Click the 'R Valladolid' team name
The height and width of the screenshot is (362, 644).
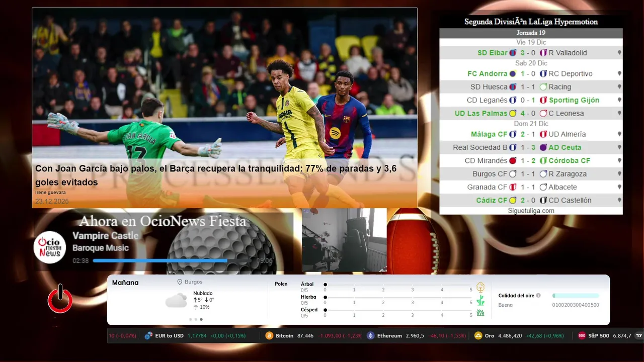coord(568,53)
